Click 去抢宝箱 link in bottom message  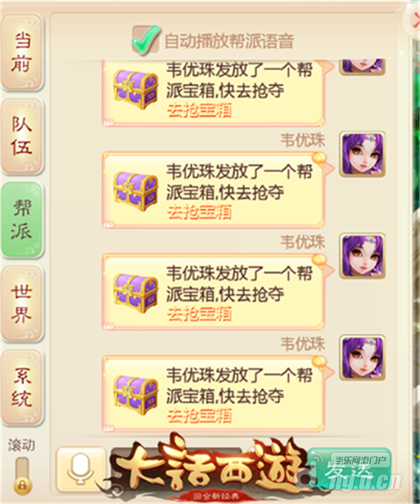tap(199, 416)
